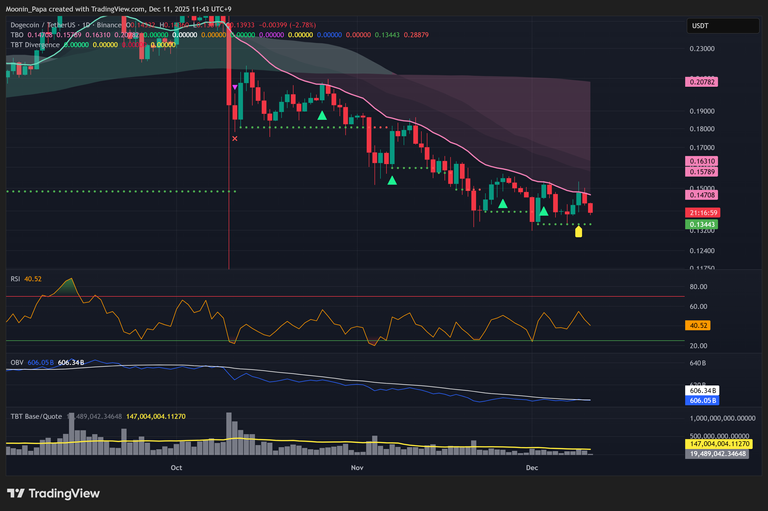Click the red 21:16:59 countdown label

click(700, 213)
